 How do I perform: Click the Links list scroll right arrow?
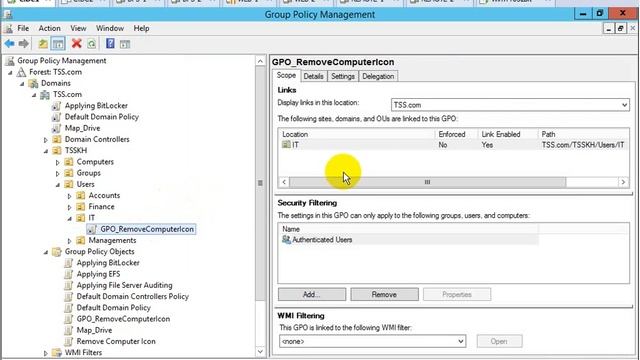coord(623,182)
